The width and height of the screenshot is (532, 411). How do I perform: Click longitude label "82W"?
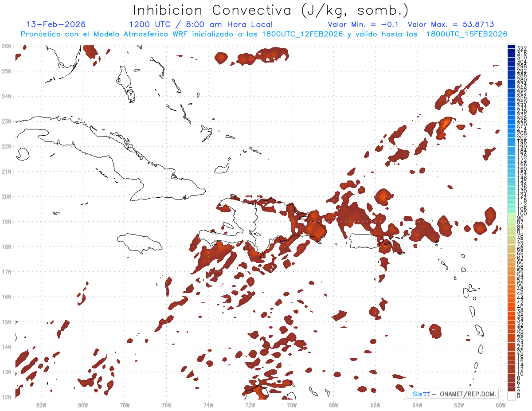click(41, 405)
